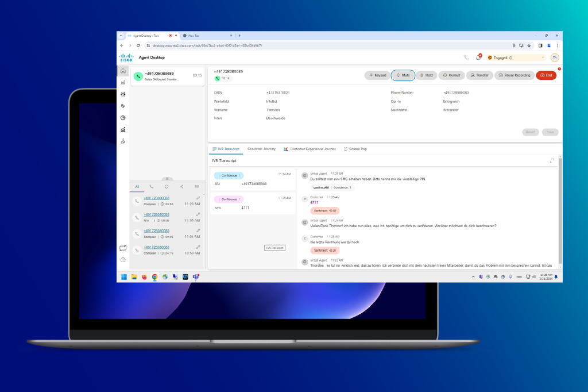The width and height of the screenshot is (588, 392).
Task: Launch Firefox from the taskbar
Action: 144,277
